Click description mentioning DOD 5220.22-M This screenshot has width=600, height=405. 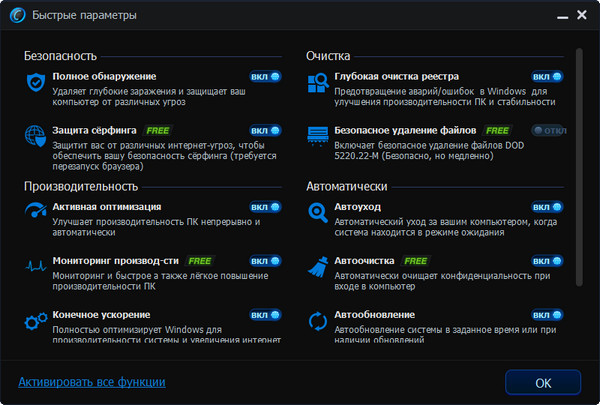point(429,151)
